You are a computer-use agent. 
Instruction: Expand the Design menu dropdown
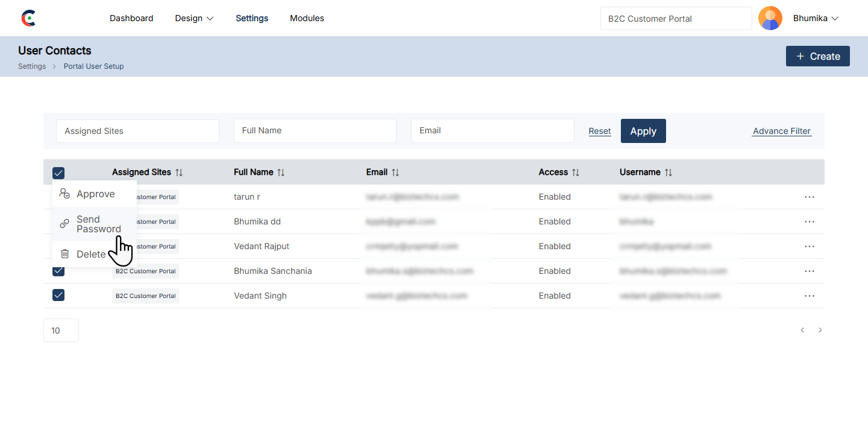(194, 18)
